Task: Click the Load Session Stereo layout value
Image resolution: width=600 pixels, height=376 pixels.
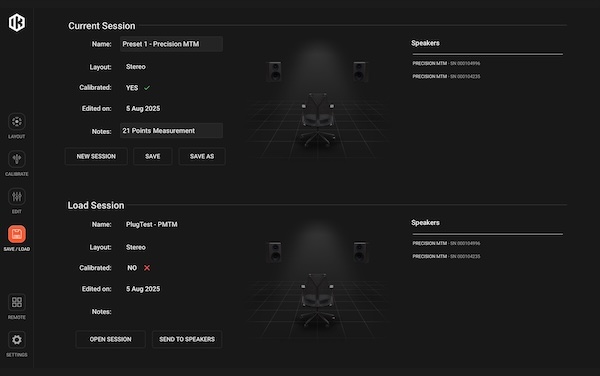Action: (136, 247)
